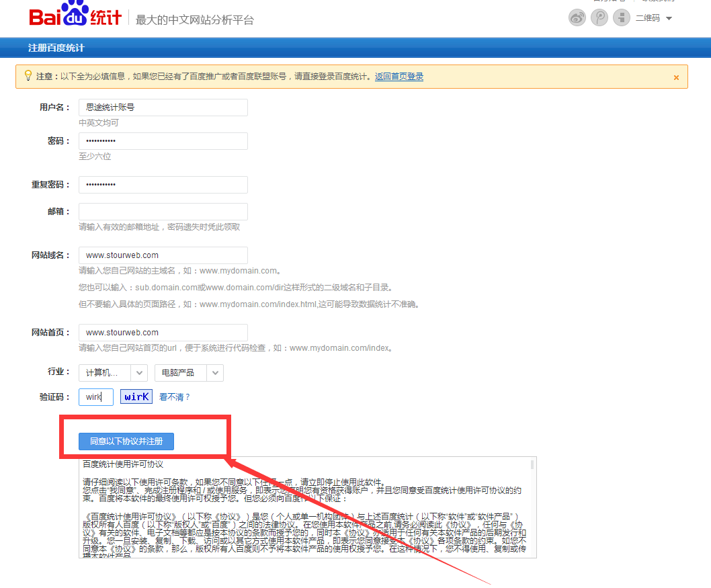The width and height of the screenshot is (711, 588).
Task: Close the yellow notice banner
Action: [676, 77]
